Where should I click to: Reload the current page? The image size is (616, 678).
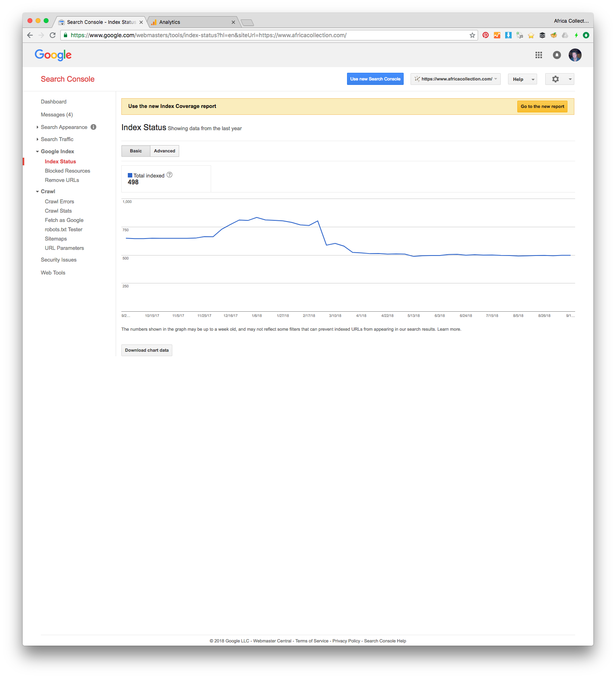point(53,35)
